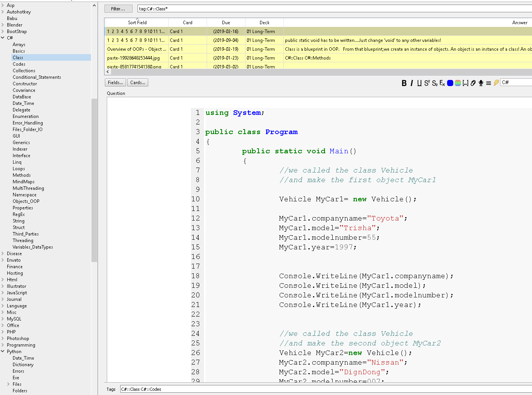The width and height of the screenshot is (532, 395).
Task: Expand the Python section
Action: [x=3, y=351]
